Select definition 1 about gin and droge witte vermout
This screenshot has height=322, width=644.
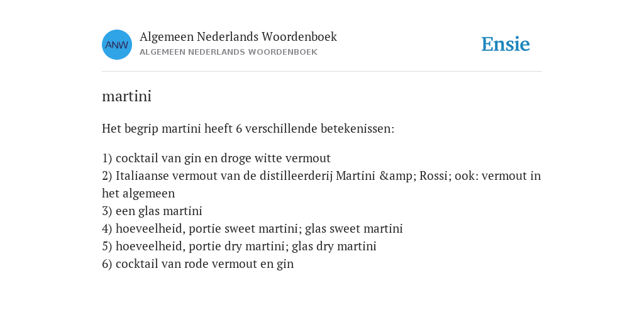coord(216,158)
